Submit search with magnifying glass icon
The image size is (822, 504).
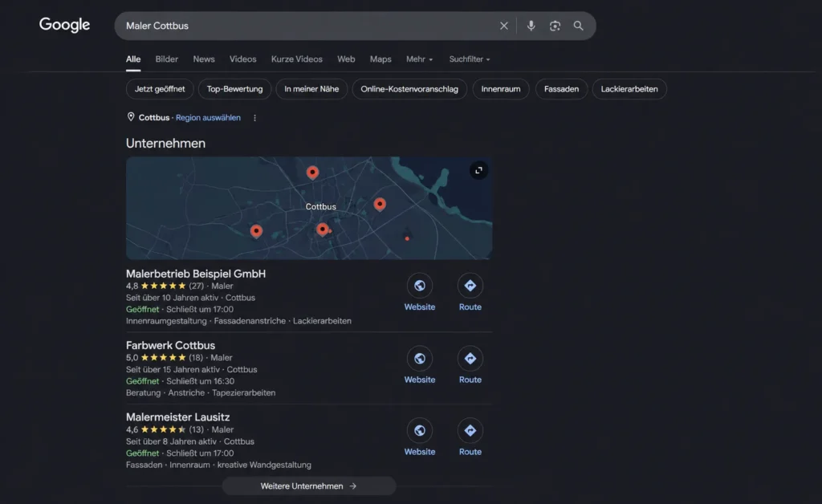(578, 26)
